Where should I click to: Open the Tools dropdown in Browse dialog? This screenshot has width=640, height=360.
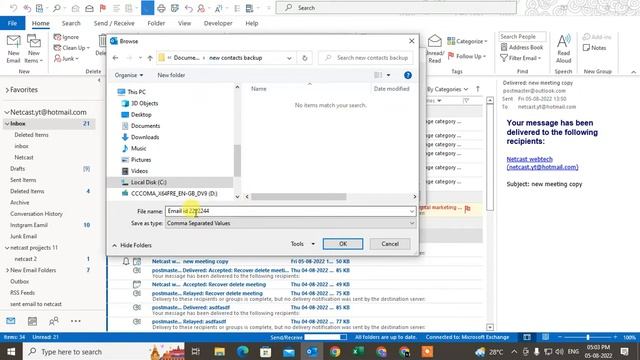tap(302, 244)
